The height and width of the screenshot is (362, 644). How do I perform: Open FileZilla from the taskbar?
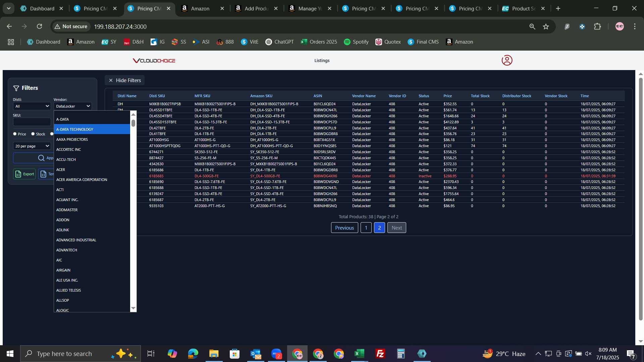[380, 354]
